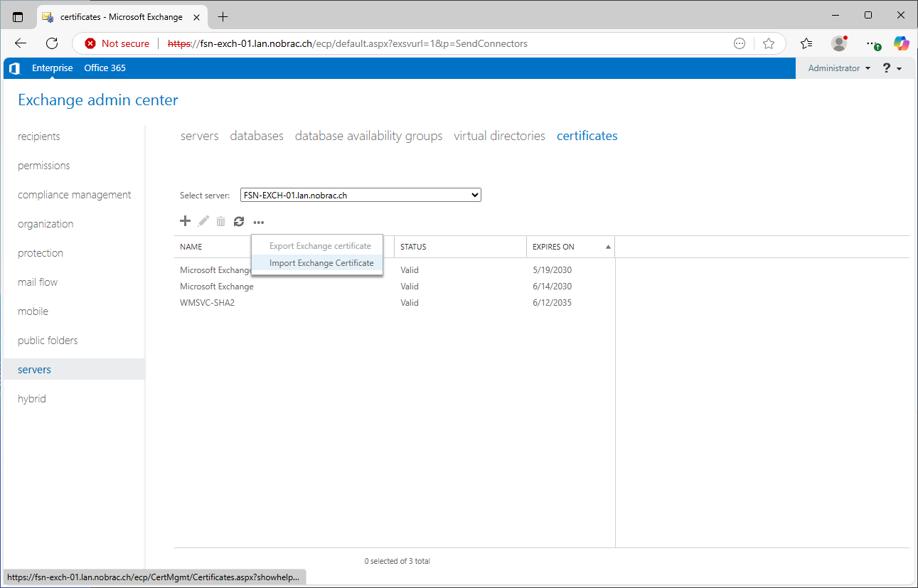Open the help question mark menu
The width and height of the screenshot is (918, 588).
click(892, 68)
